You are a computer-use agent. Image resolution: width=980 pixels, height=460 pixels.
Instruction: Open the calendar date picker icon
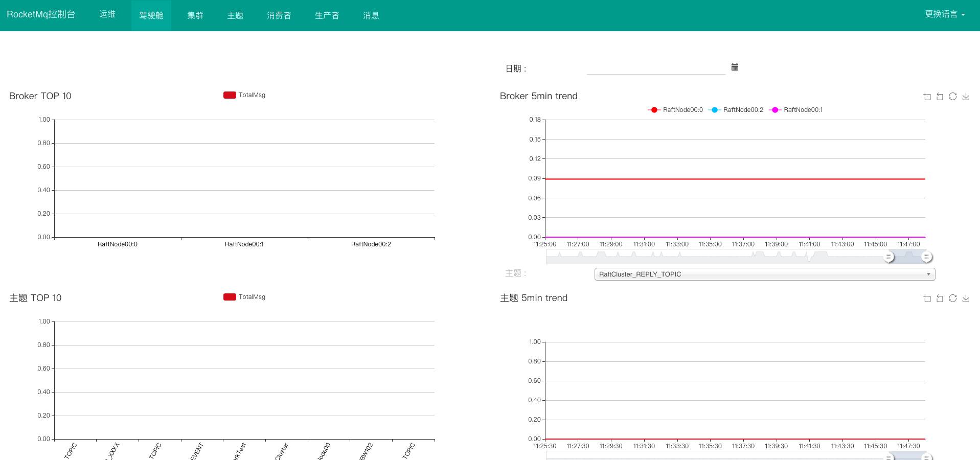click(735, 67)
